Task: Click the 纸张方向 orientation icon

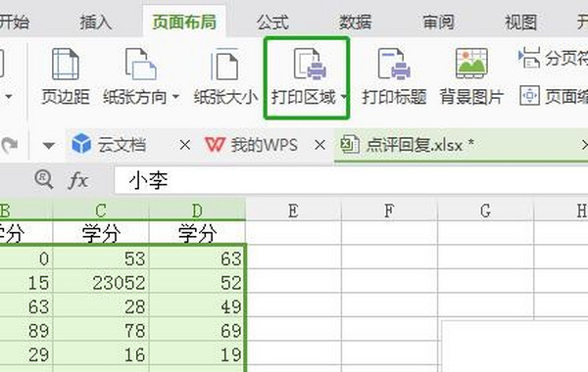Action: [140, 64]
